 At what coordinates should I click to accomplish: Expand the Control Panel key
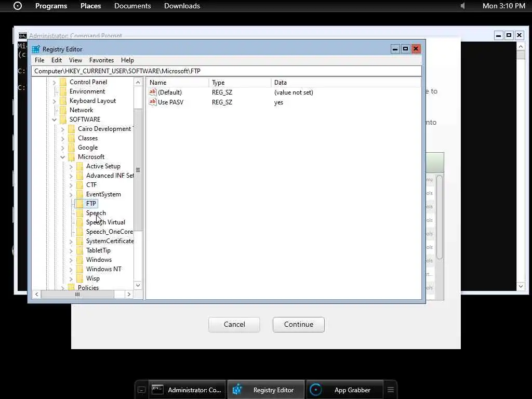[54, 83]
